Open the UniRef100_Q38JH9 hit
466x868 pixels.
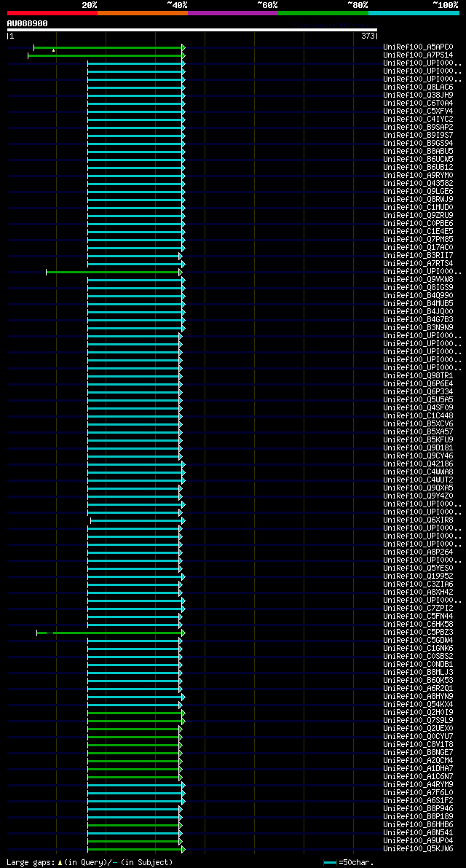(418, 95)
